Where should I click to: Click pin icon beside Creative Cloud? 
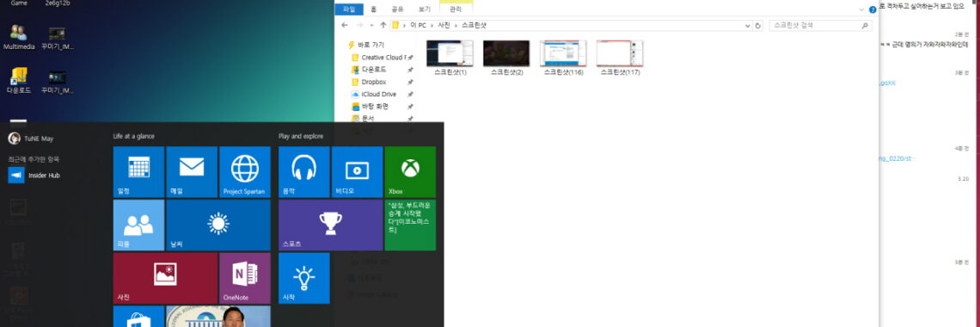tap(410, 58)
